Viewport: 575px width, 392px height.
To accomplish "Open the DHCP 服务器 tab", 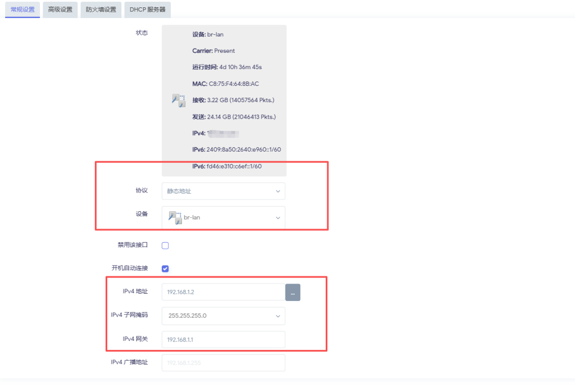I will [x=147, y=10].
